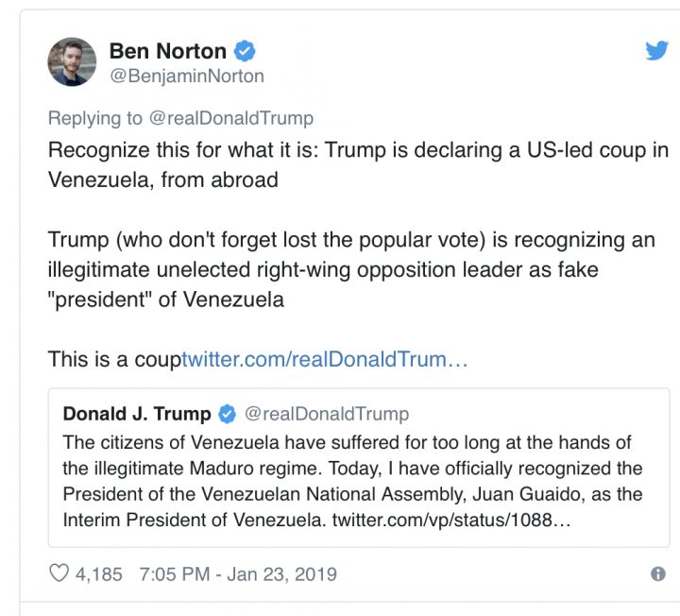The image size is (680, 616).
Task: Follow the twitter.com/realDonaldTrum… link
Action: tap(325, 360)
